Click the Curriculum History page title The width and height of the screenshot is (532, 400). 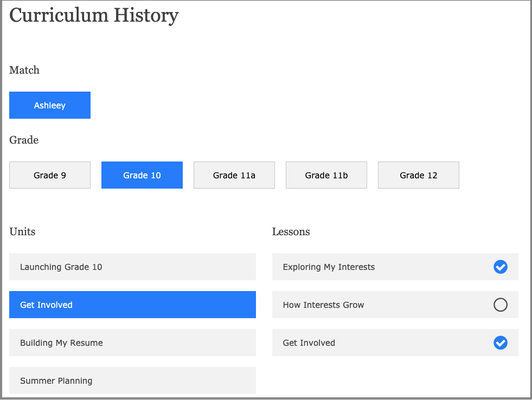(x=94, y=15)
